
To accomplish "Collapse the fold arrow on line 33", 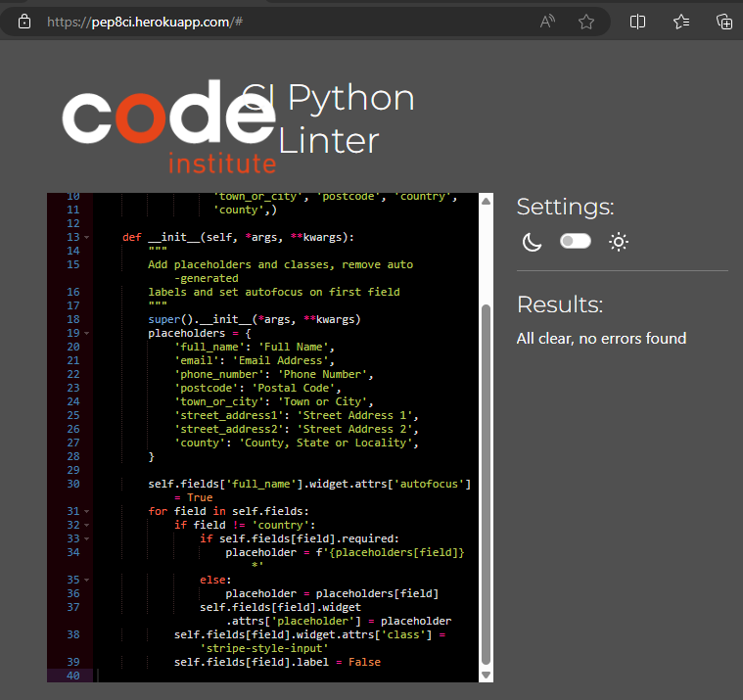I will (x=87, y=538).
